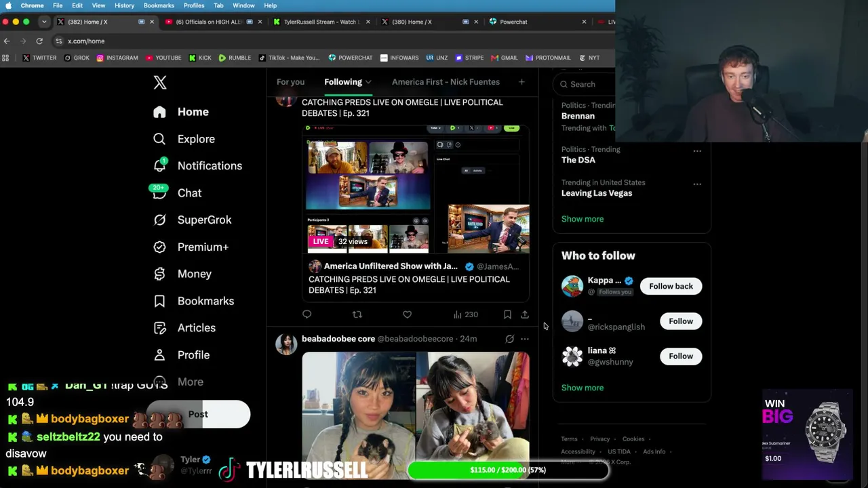868x488 pixels.
Task: Share the America Unfiltered live post
Action: [525, 314]
